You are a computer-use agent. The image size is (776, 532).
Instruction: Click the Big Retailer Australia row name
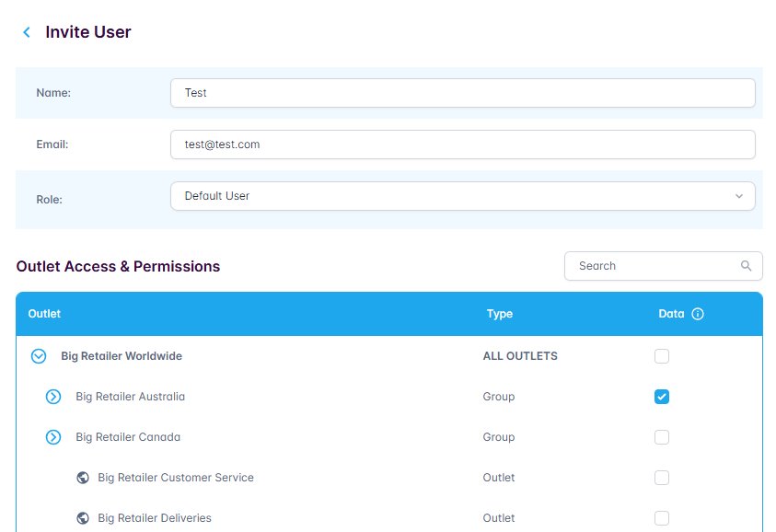click(130, 397)
